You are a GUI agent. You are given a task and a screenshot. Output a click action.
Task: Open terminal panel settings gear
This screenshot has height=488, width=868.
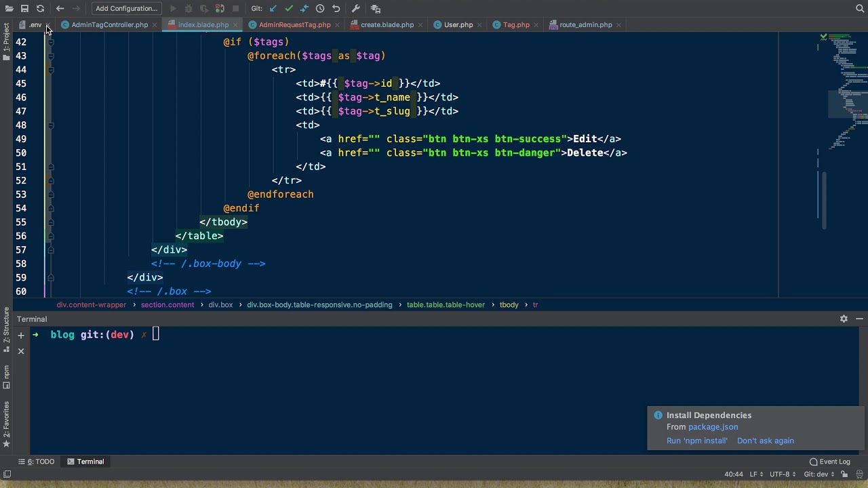[x=844, y=319]
